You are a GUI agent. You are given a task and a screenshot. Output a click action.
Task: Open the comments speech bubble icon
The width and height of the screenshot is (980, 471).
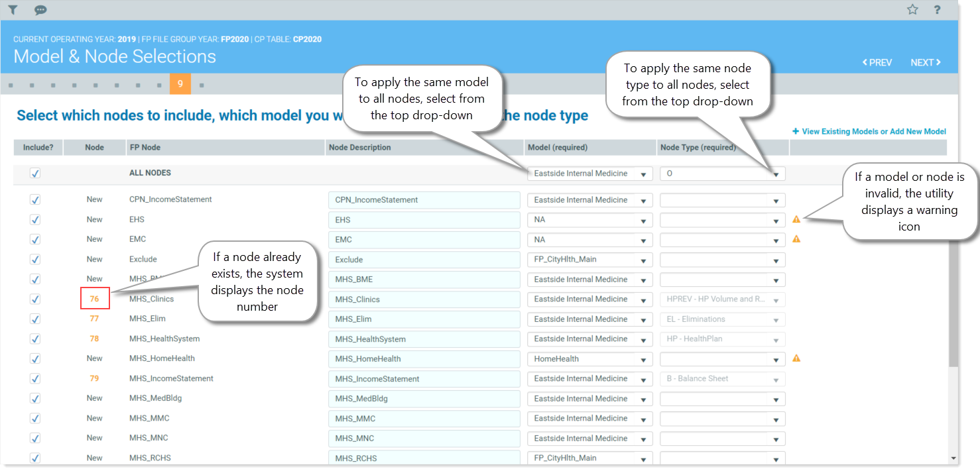(x=40, y=10)
